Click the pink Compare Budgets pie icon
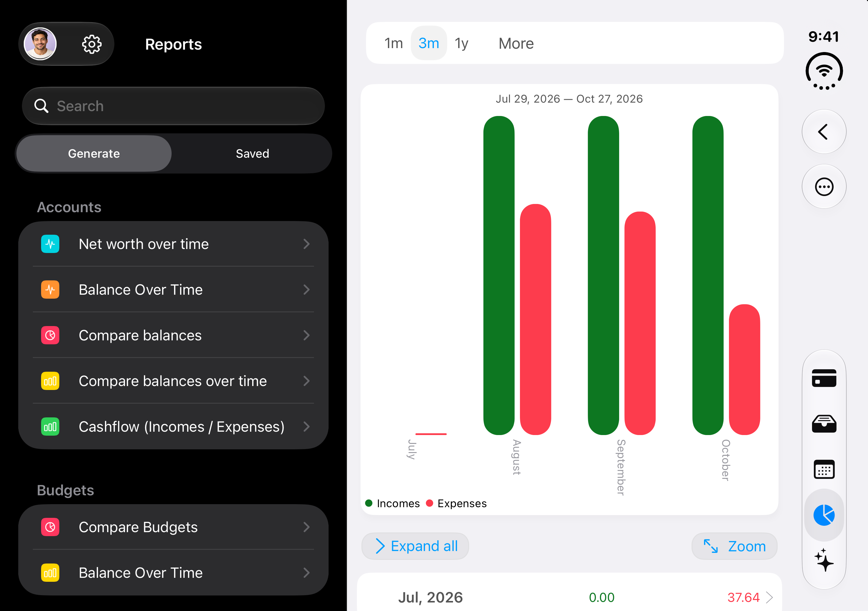 pyautogui.click(x=50, y=527)
